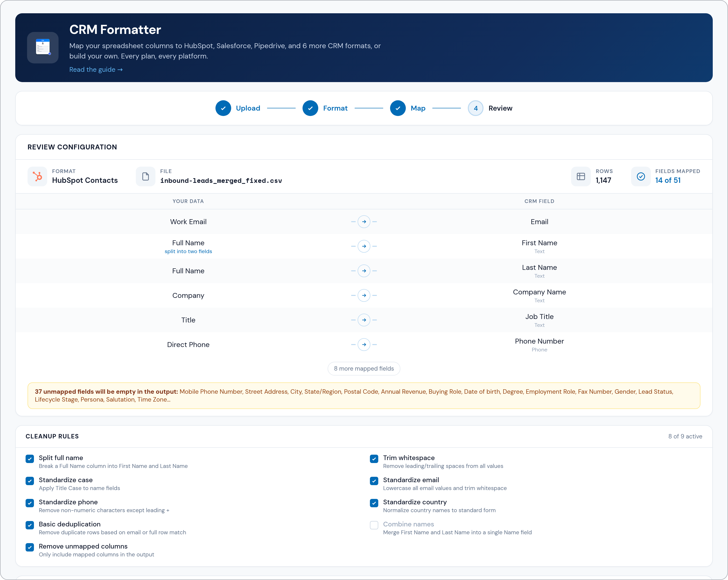
Task: Click the Company Name CRM field
Action: (x=539, y=292)
